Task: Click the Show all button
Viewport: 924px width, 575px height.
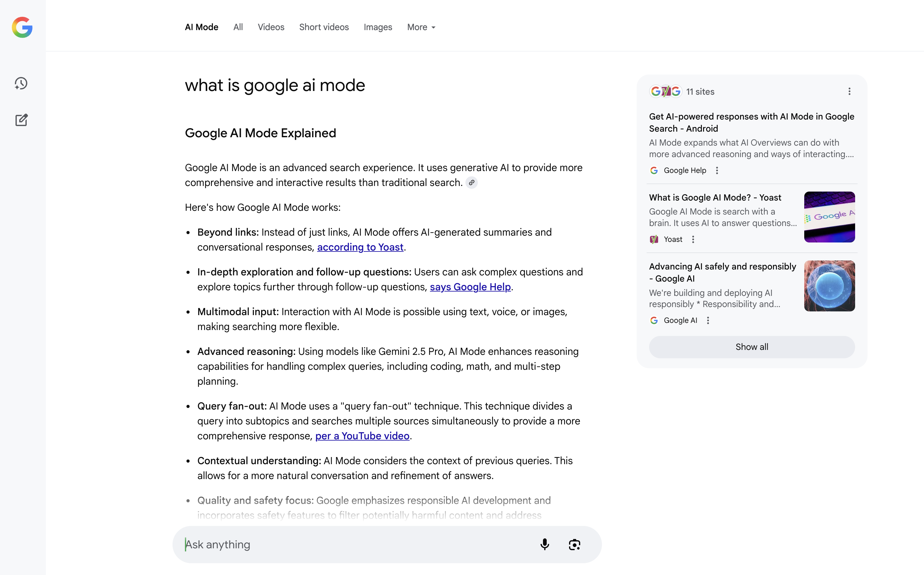Action: click(x=751, y=347)
